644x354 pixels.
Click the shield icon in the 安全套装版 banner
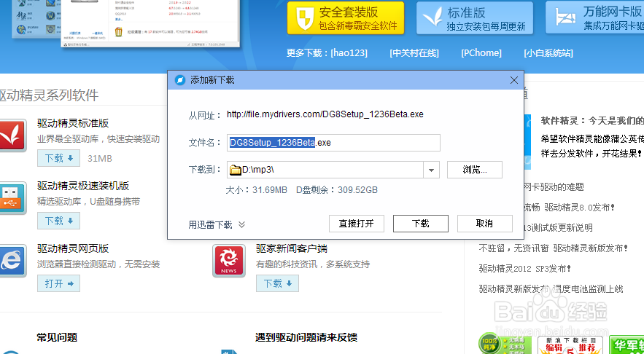point(305,18)
